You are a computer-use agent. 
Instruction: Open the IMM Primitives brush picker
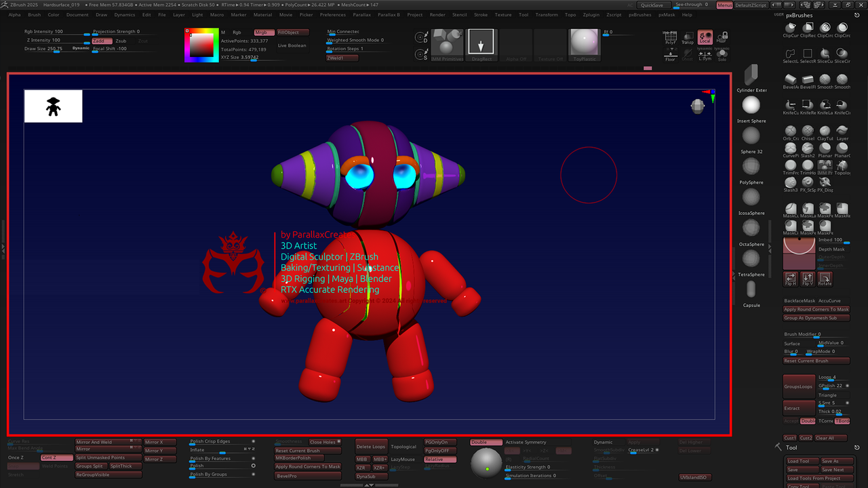coord(448,42)
